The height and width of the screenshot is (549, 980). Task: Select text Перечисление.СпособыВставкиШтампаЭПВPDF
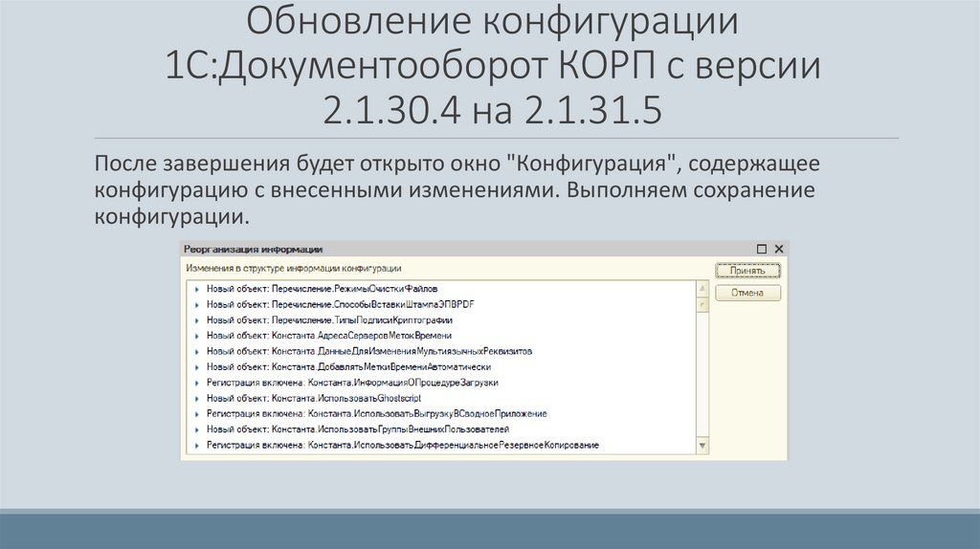coord(372,305)
